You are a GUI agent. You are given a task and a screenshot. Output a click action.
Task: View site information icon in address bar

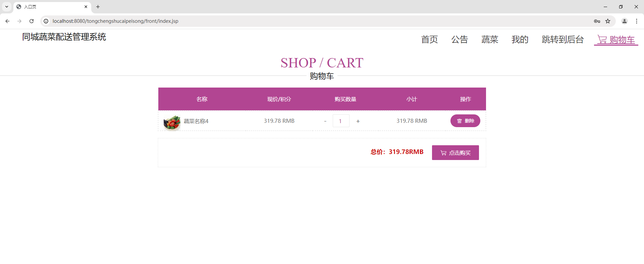tap(46, 21)
